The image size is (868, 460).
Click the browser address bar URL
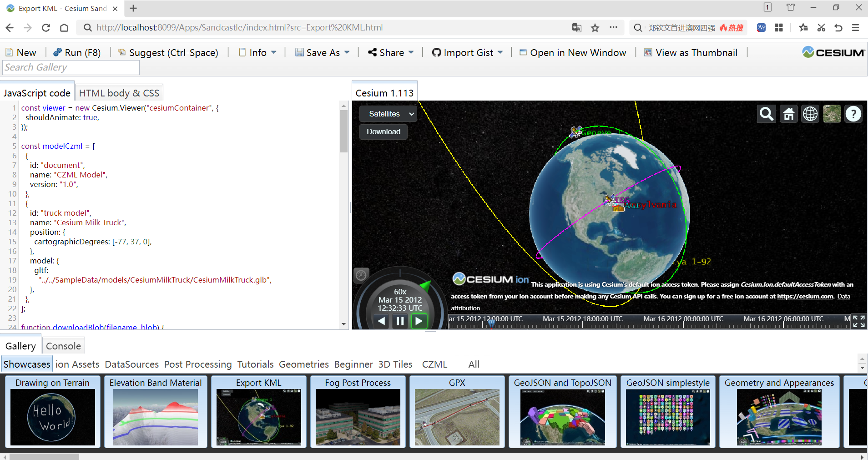(239, 28)
